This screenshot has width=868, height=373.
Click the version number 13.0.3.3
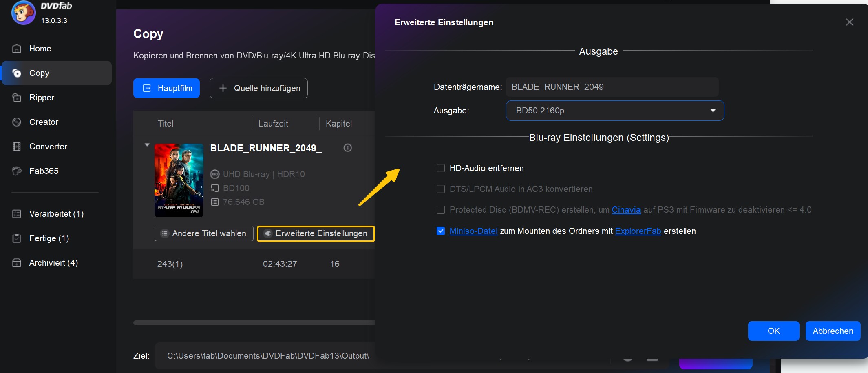pyautogui.click(x=54, y=21)
